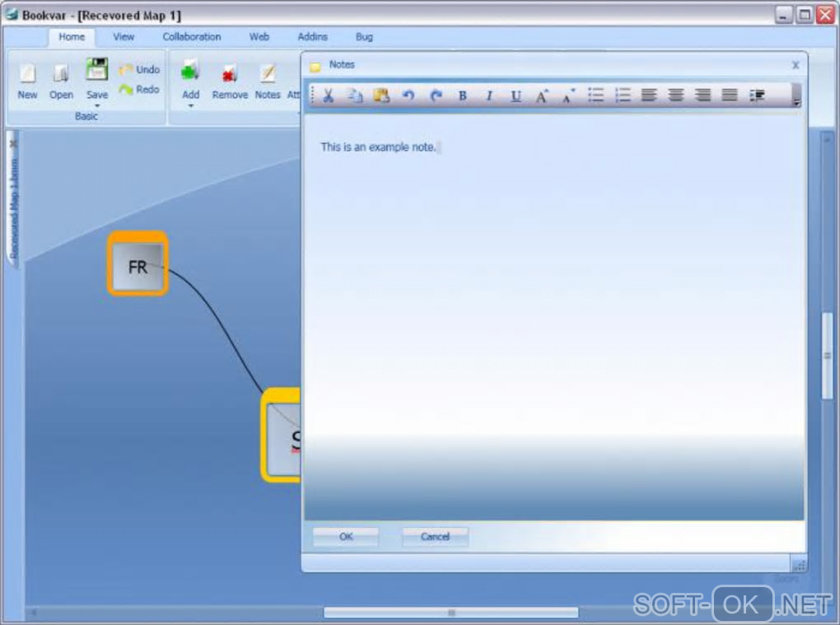Align text right
The height and width of the screenshot is (625, 840).
tap(702, 96)
